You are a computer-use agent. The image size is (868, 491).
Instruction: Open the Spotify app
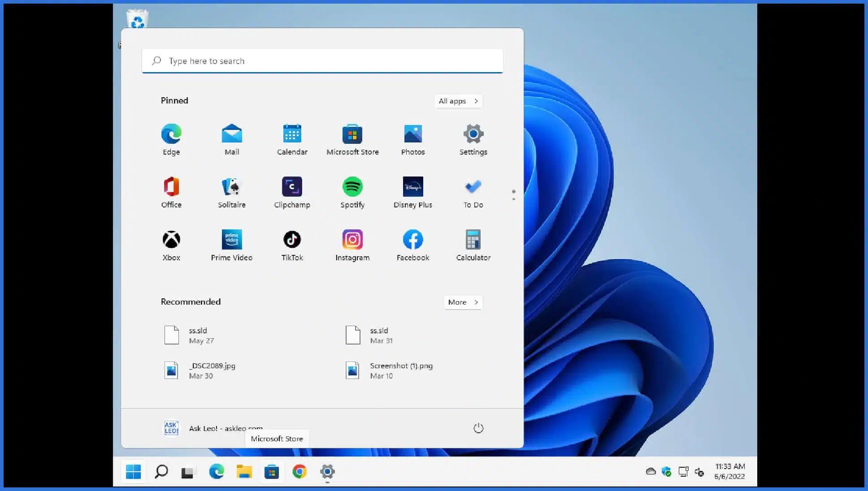click(x=352, y=192)
